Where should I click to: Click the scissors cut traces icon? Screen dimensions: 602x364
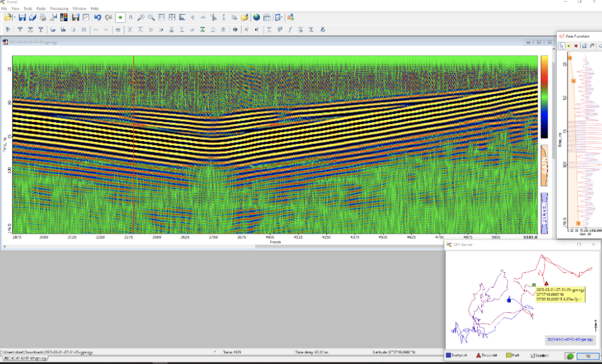pos(214,17)
